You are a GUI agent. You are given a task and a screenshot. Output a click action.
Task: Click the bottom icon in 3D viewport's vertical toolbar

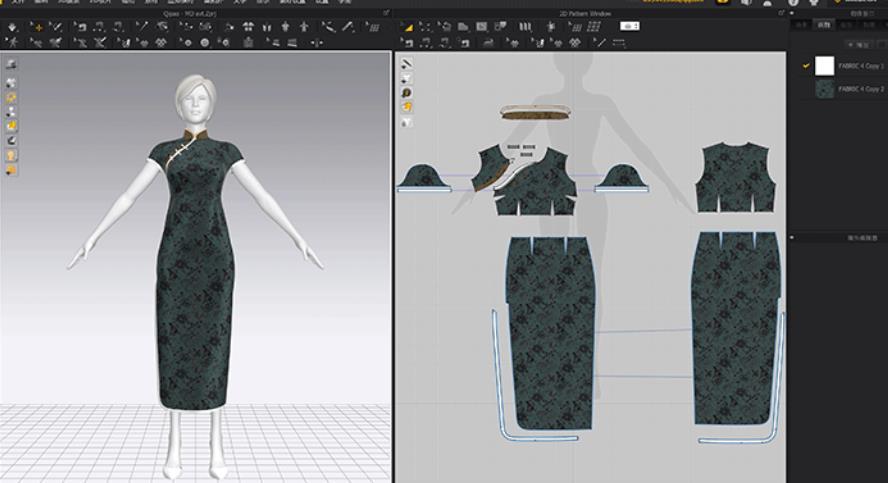click(11, 170)
